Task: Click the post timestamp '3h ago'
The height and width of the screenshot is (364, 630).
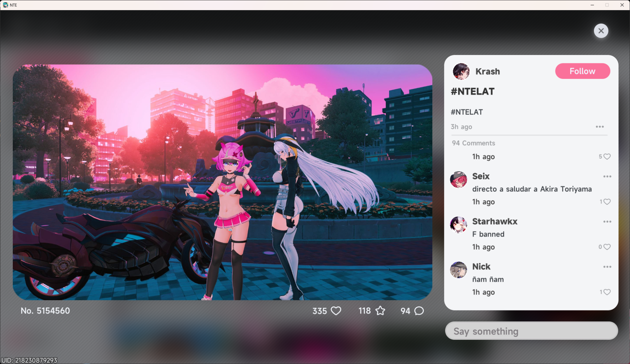Action: [461, 127]
